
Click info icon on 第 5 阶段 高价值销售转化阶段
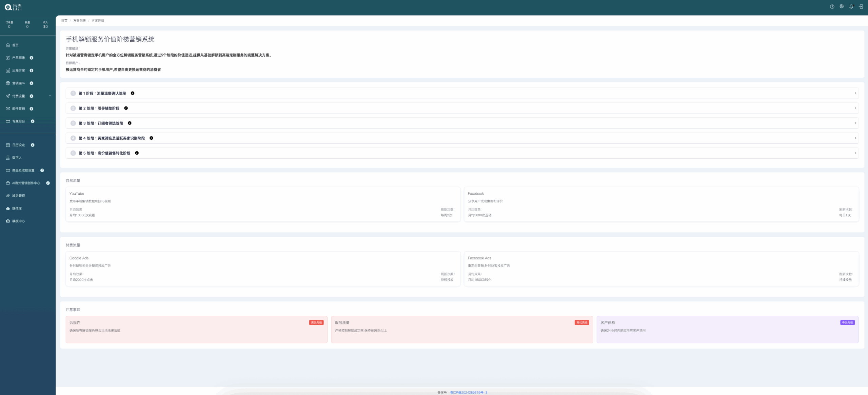tap(137, 153)
